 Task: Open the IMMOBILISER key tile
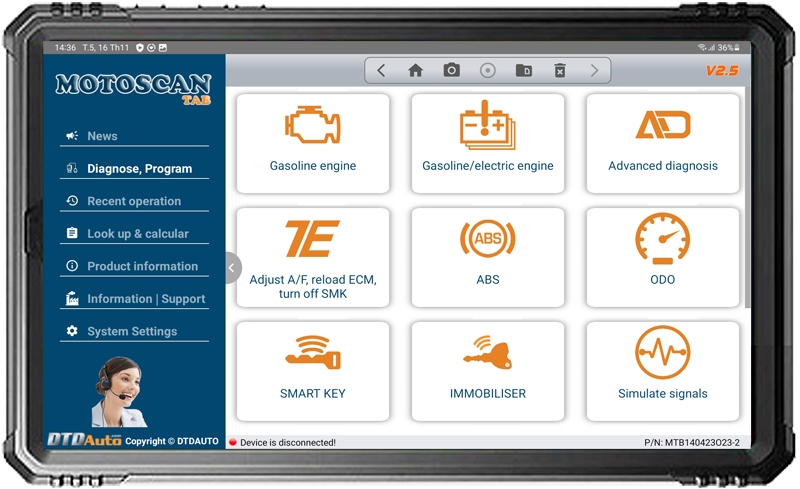[488, 371]
